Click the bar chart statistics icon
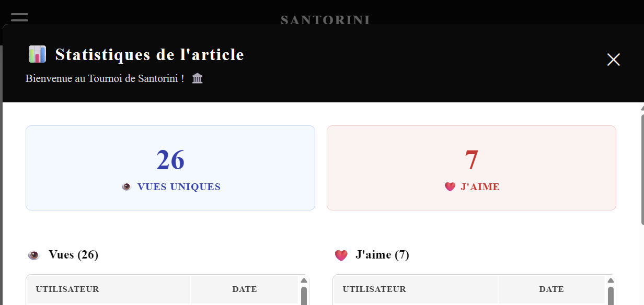This screenshot has width=644, height=305. (x=38, y=54)
